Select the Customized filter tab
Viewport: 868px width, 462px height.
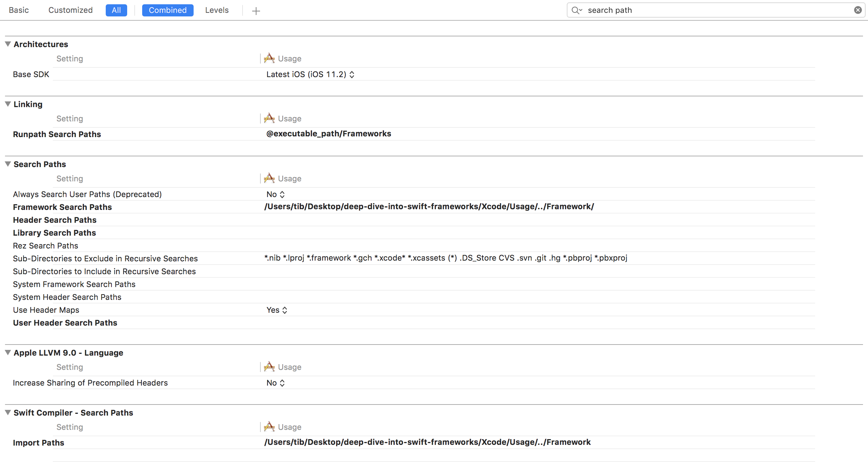pyautogui.click(x=70, y=10)
